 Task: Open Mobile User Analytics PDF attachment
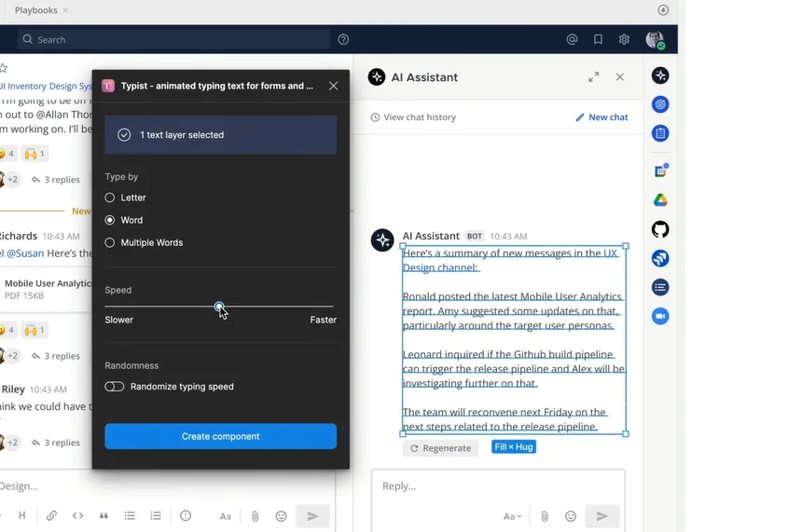(47, 289)
